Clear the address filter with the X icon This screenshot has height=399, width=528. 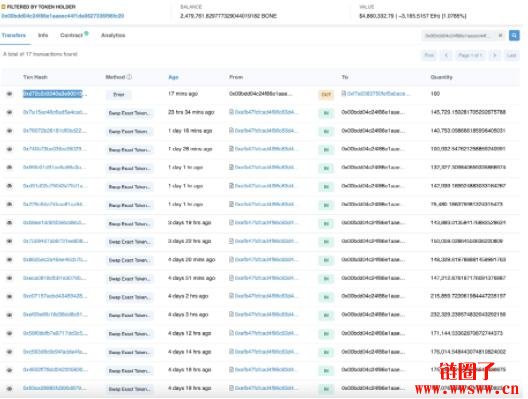500,35
